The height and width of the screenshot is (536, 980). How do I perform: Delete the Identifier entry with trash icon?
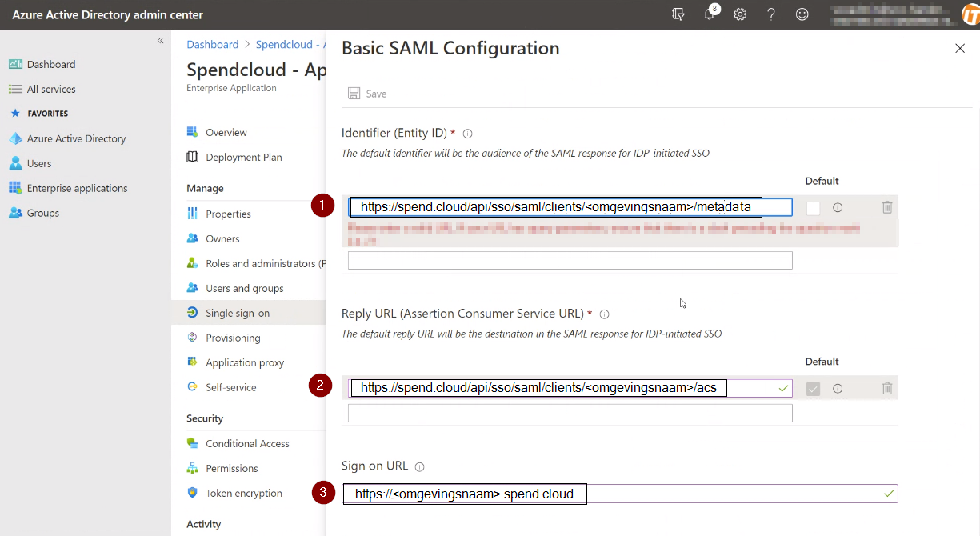(x=887, y=207)
